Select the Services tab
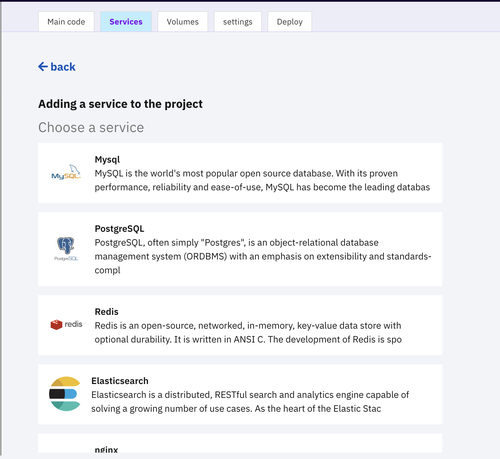 tap(126, 22)
